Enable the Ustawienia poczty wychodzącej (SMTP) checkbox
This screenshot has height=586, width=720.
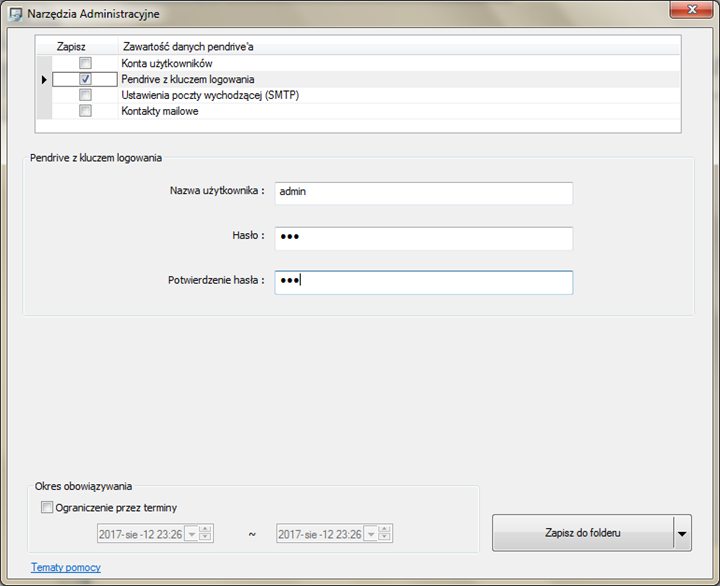pos(85,95)
